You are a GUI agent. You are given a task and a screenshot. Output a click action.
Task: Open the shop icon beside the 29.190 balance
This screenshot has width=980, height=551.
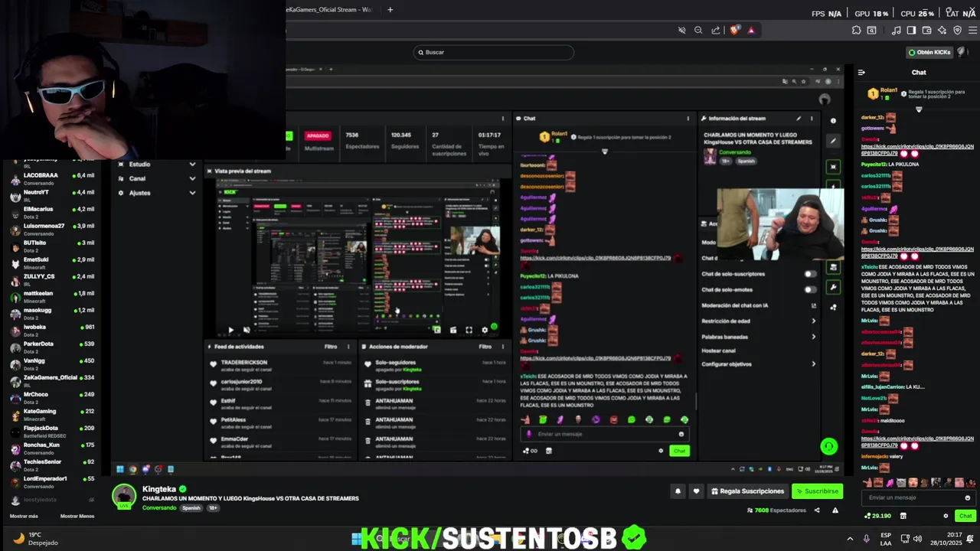[x=903, y=516]
